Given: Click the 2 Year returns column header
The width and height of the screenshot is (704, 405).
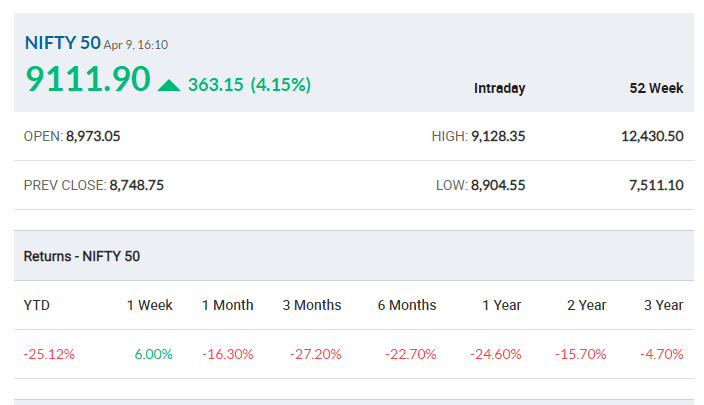Looking at the screenshot, I should [586, 305].
